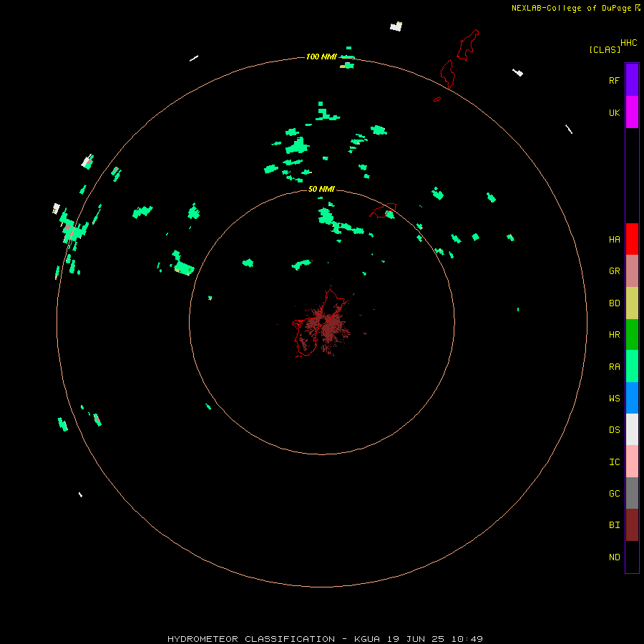Click the '[CLAS]' units label
Viewport: 644px width, 644px height.
(605, 49)
